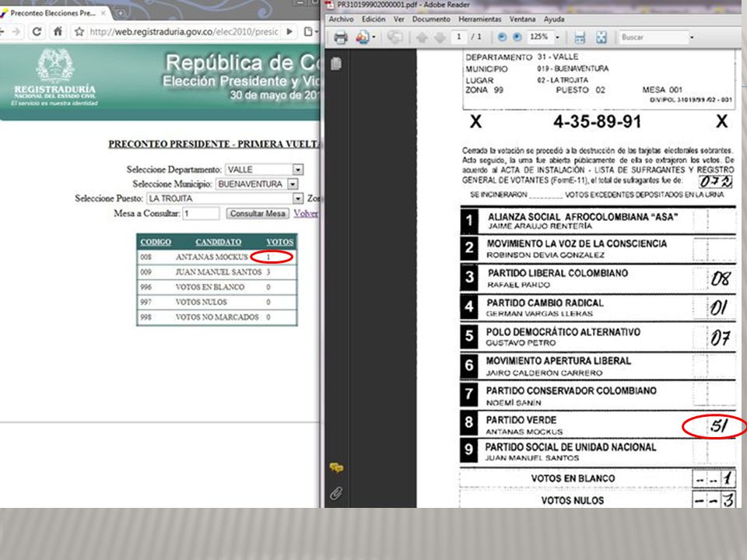Click the fit width icon in Reader
747x560 pixels.
[x=579, y=37]
